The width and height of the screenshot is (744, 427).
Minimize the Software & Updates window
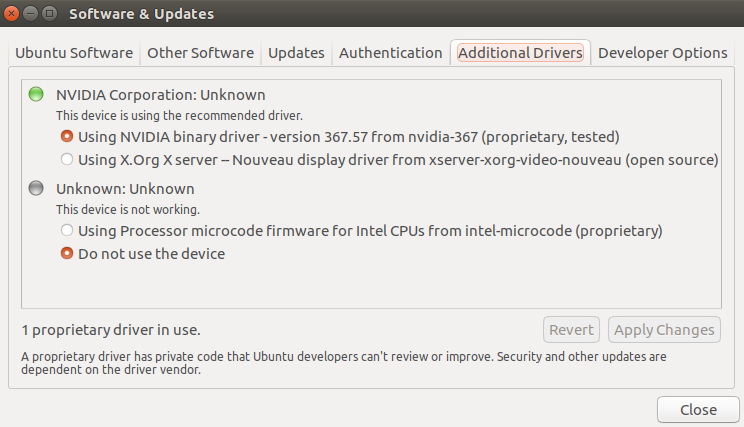(x=30, y=13)
